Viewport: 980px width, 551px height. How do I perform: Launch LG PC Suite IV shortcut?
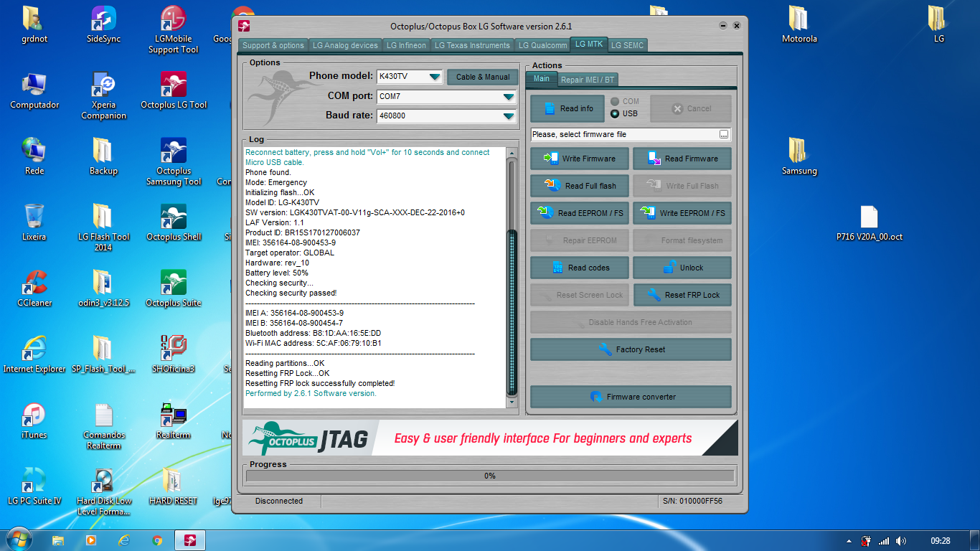click(34, 487)
